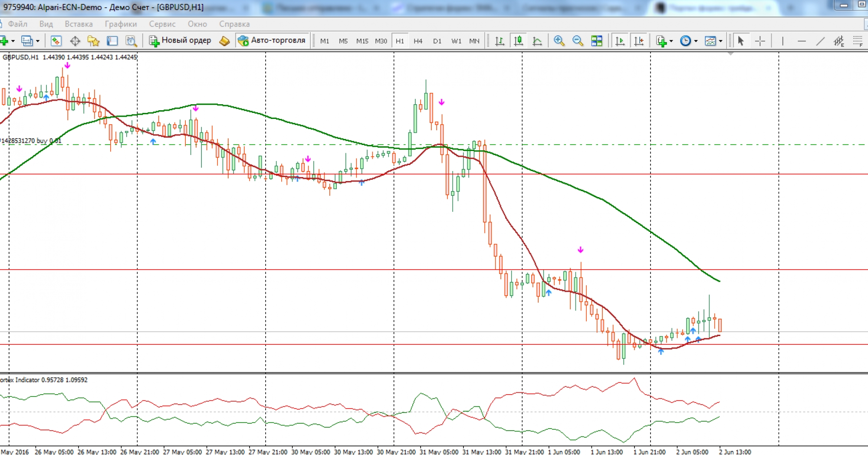Screen dimensions: 868x455
Task: Switch chart to candlestick display mode
Action: pos(518,41)
